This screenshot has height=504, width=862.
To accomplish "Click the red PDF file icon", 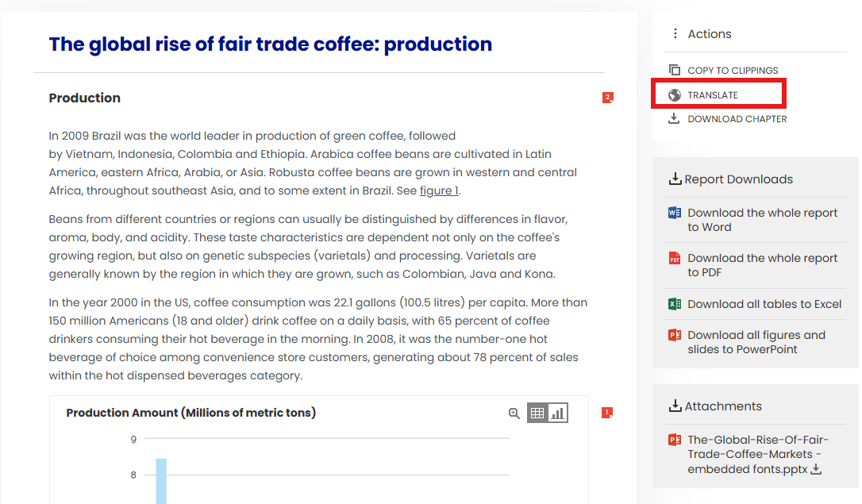I will click(675, 258).
